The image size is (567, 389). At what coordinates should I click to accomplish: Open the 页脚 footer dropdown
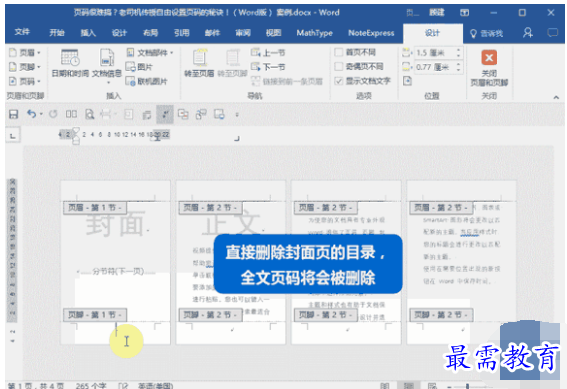[25, 67]
